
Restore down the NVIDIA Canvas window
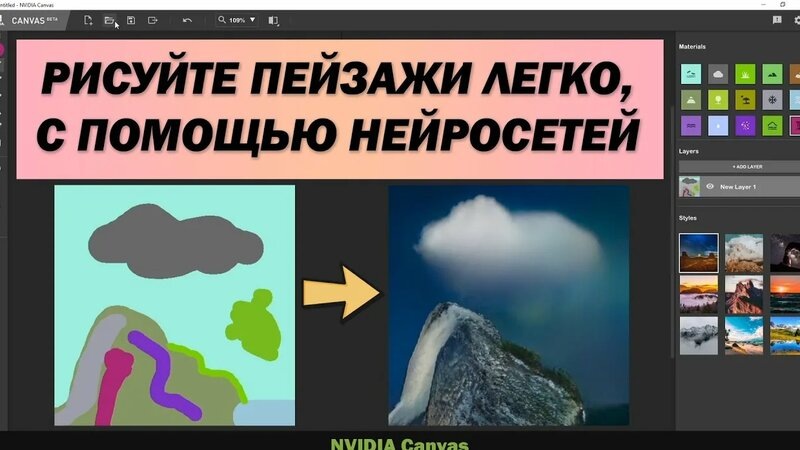pyautogui.click(x=783, y=5)
